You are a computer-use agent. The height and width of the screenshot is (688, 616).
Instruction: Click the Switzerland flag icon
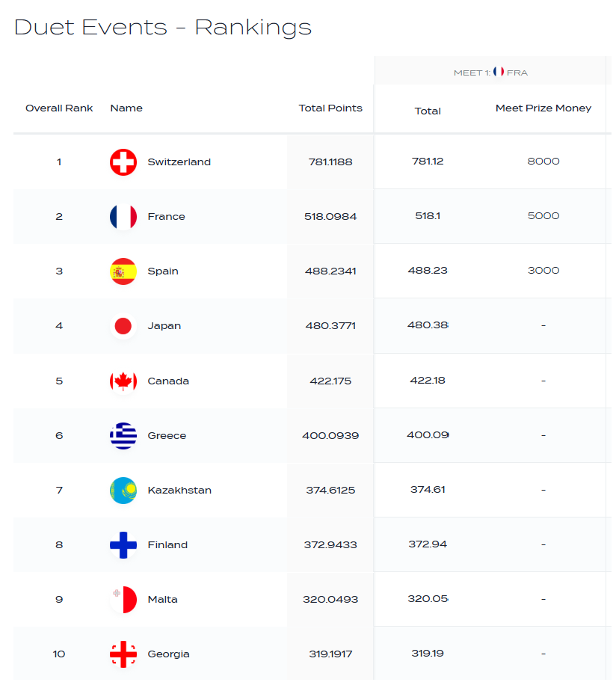123,162
